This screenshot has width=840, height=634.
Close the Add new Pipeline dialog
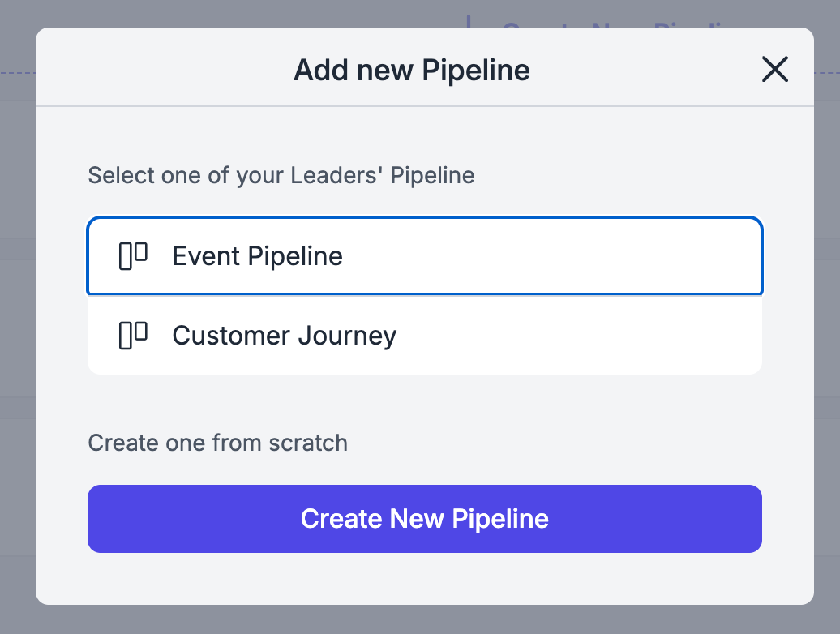click(x=775, y=70)
